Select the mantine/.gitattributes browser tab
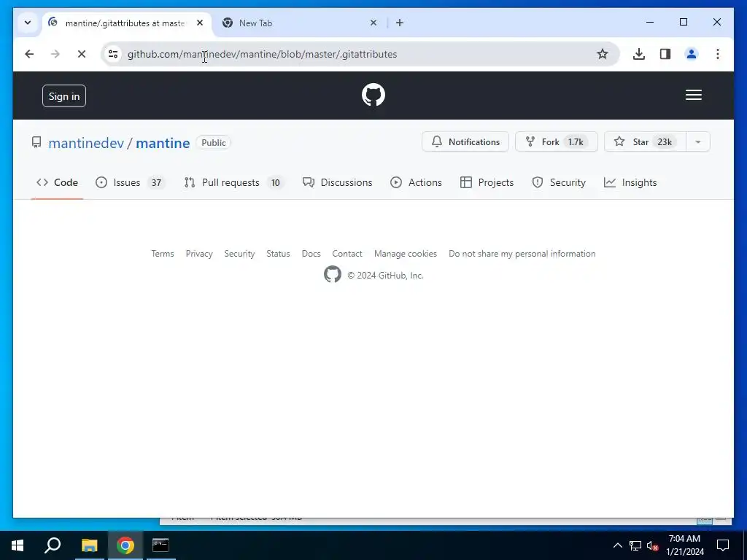This screenshot has width=747, height=560. point(125,23)
